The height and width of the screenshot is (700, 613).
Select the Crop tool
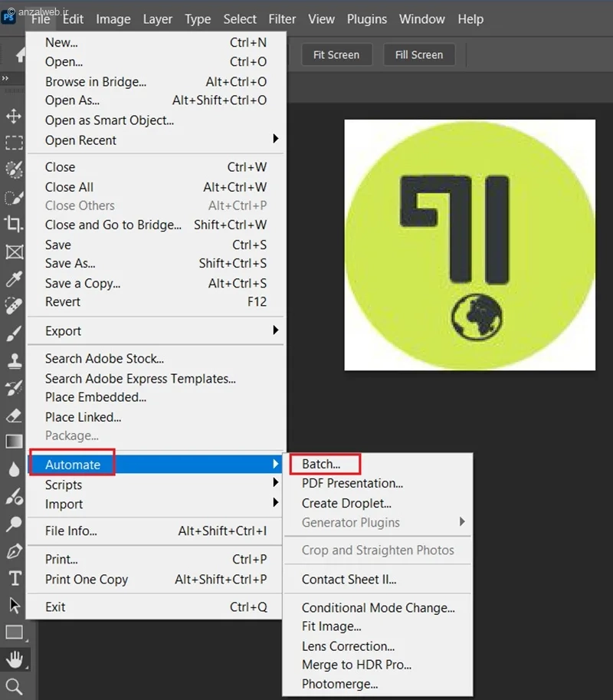[x=14, y=224]
